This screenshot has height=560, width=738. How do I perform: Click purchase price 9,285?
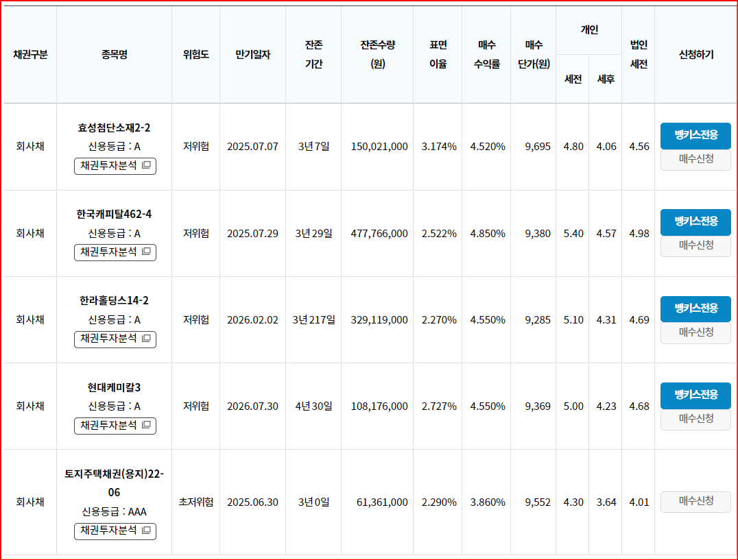pyautogui.click(x=538, y=320)
